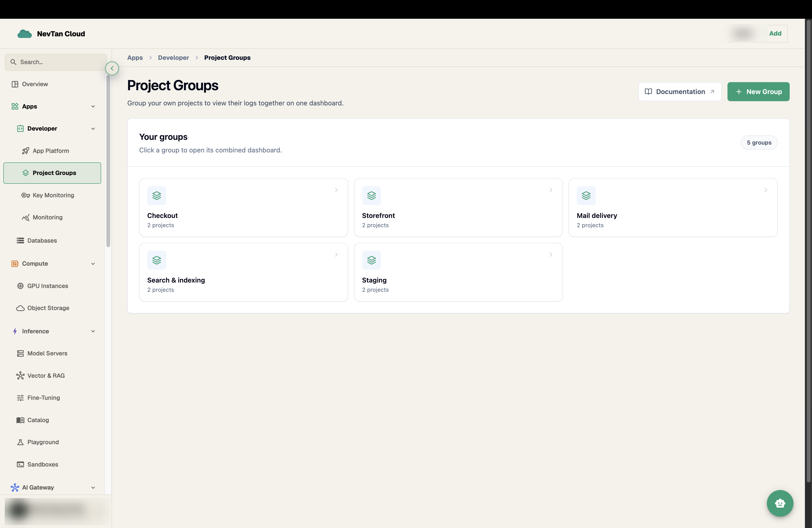Click the App Platform rocket icon
The width and height of the screenshot is (812, 528).
(26, 151)
